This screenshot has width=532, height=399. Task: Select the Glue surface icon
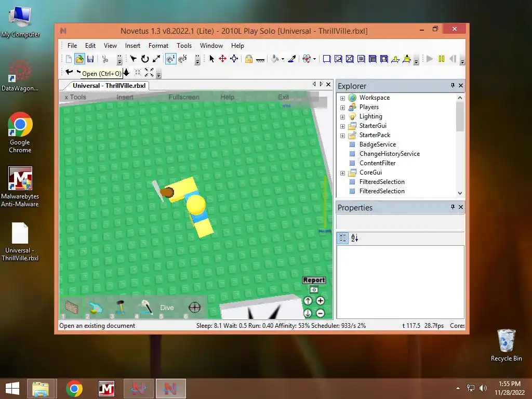tap(338, 59)
